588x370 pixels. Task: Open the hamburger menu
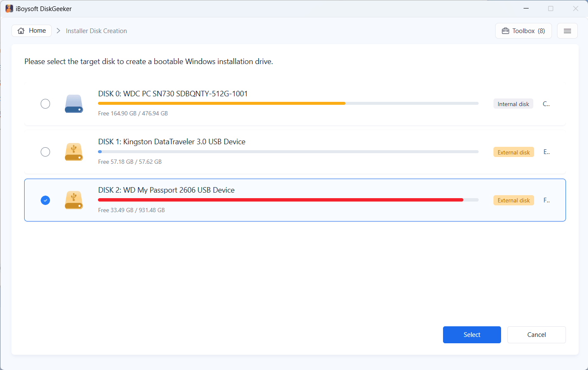(567, 31)
